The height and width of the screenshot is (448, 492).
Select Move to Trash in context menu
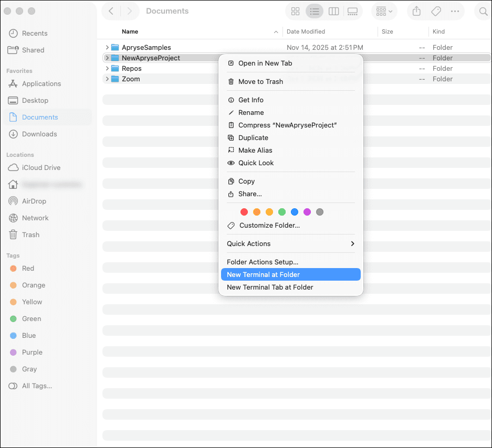point(260,81)
